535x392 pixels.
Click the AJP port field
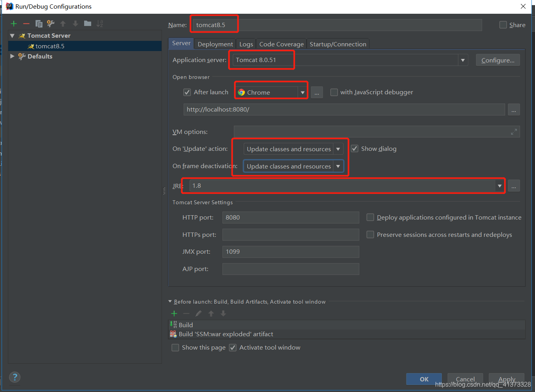tap(290, 269)
